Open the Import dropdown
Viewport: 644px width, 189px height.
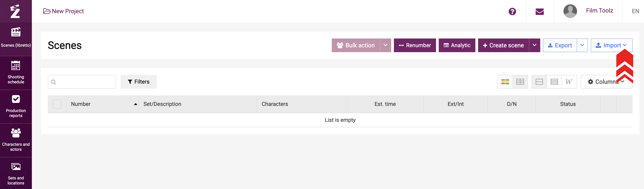(611, 45)
